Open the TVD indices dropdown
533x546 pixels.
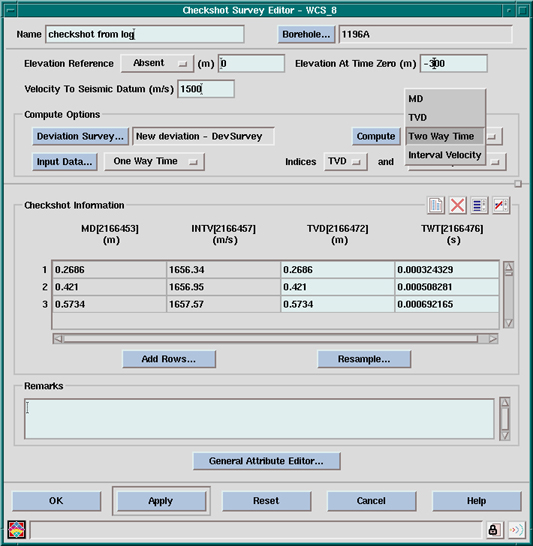pyautogui.click(x=345, y=162)
